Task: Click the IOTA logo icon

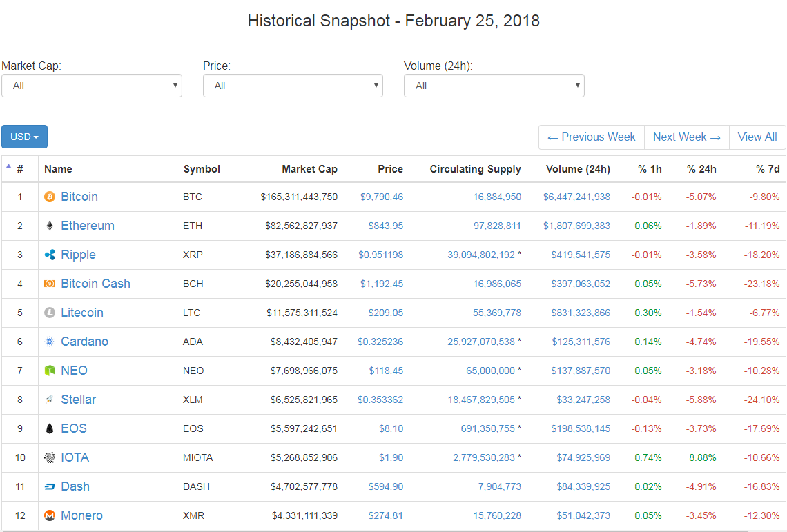Action: (x=49, y=457)
